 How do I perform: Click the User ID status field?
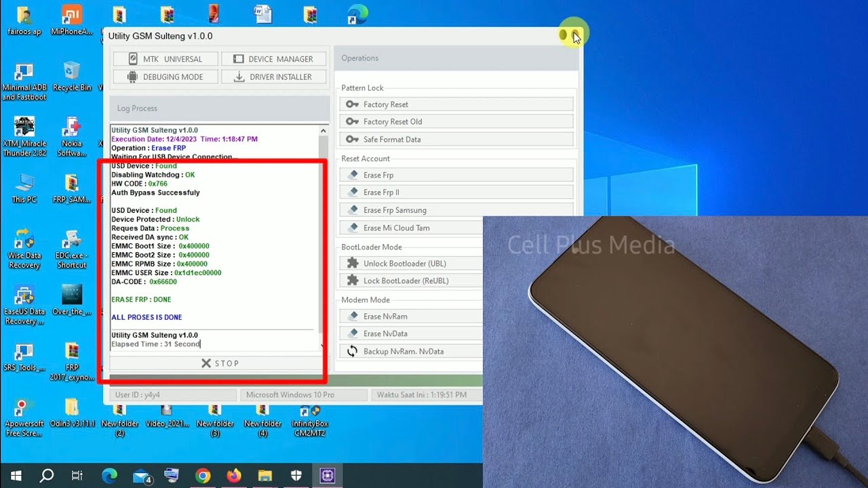[x=173, y=394]
